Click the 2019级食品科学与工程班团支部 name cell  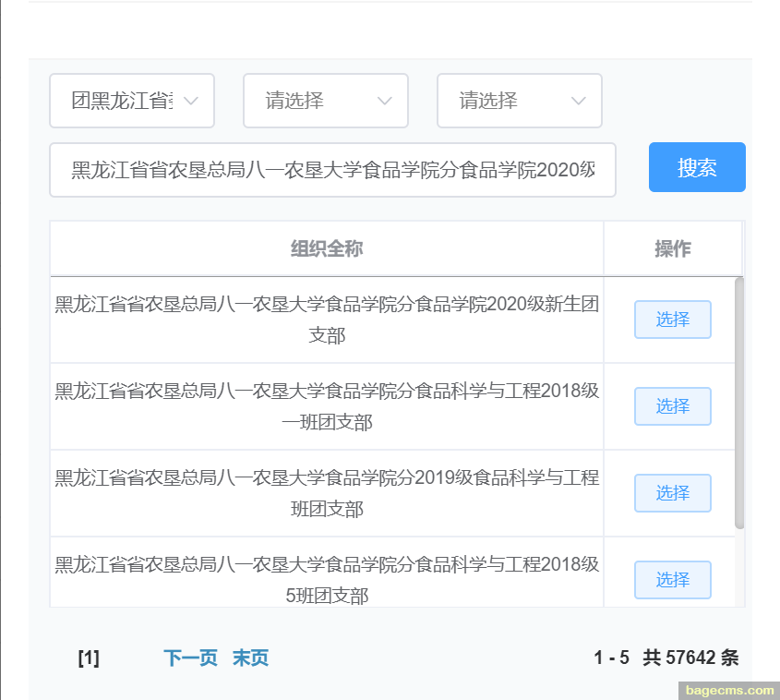(327, 493)
